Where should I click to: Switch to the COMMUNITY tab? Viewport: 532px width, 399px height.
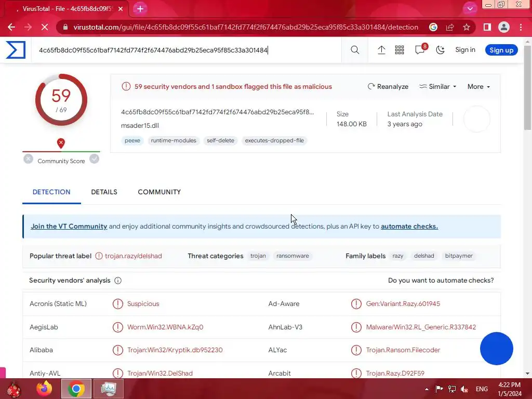159,192
